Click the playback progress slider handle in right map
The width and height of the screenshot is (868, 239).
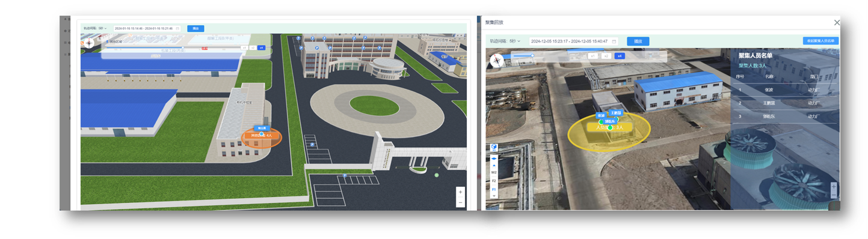pos(532,56)
